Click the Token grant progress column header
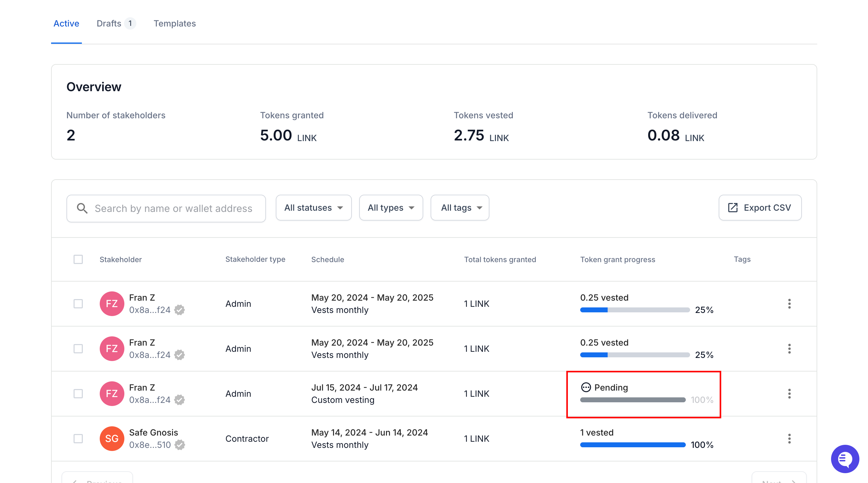Image resolution: width=868 pixels, height=483 pixels. pos(617,259)
